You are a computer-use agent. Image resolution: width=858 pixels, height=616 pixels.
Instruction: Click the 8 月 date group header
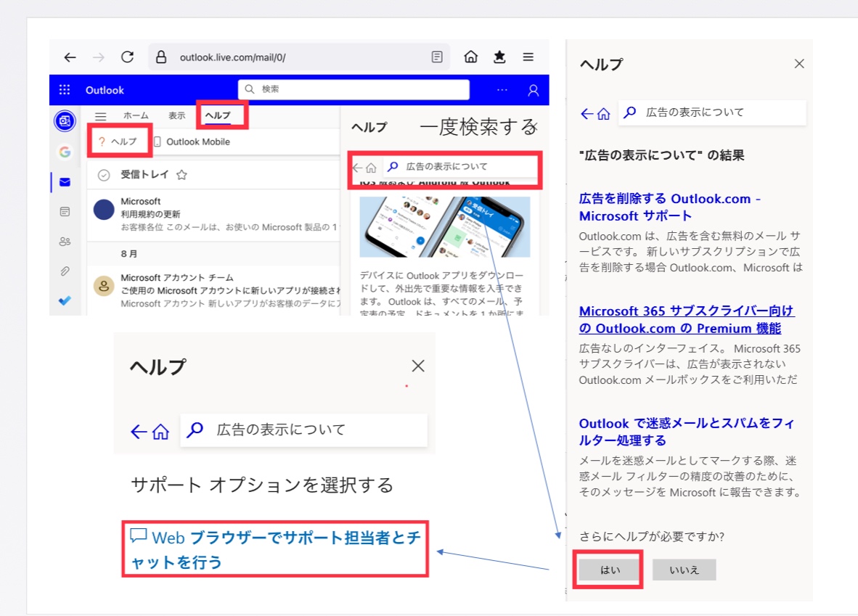(129, 254)
